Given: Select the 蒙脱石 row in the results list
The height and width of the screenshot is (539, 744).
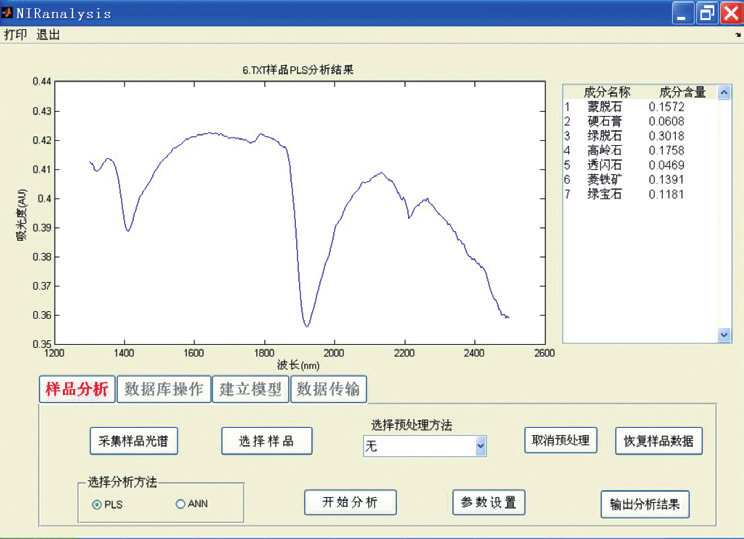Looking at the screenshot, I should pyautogui.click(x=640, y=107).
